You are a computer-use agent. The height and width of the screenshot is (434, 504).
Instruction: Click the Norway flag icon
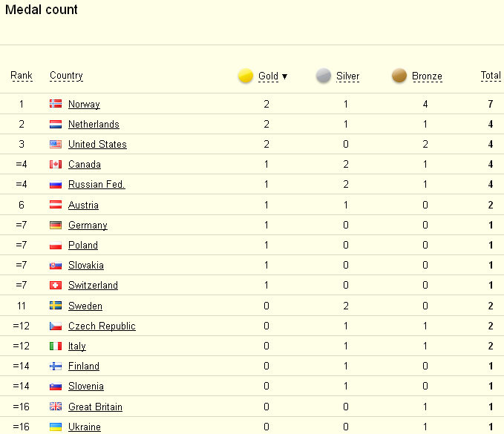56,104
